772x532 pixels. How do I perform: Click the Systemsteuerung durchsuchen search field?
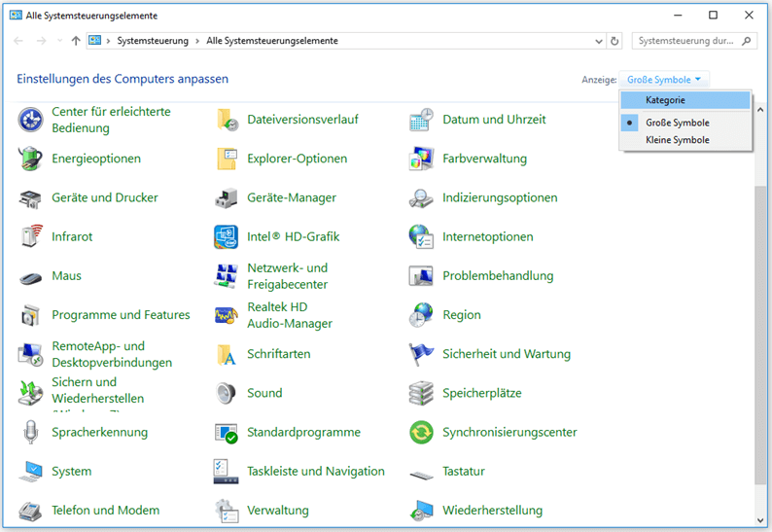(x=686, y=42)
